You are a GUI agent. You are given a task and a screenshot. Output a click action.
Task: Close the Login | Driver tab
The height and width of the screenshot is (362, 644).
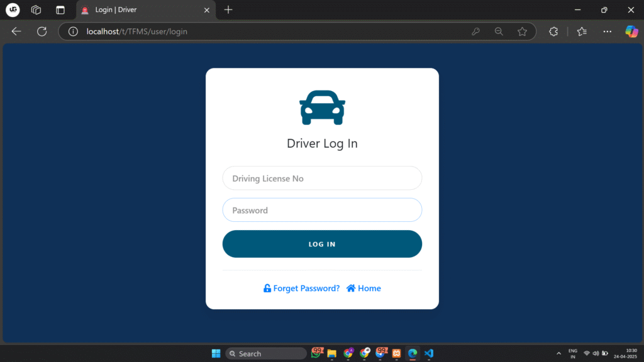click(206, 10)
